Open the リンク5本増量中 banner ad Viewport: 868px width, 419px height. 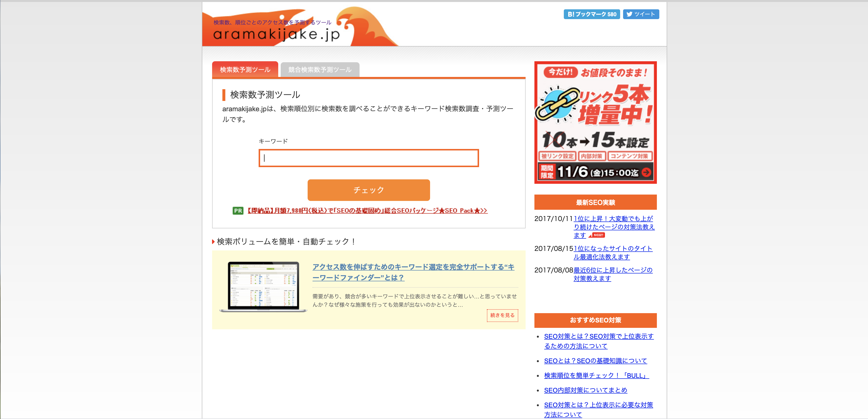(x=595, y=122)
